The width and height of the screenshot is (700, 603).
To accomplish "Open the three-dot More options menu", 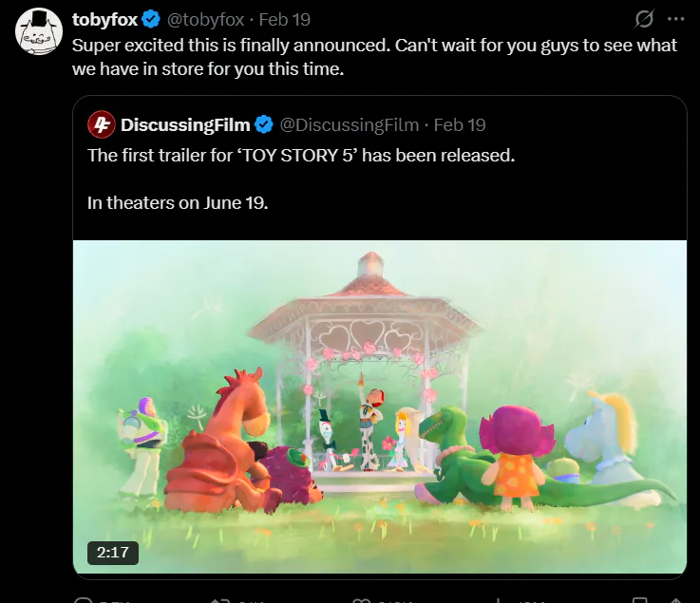I will [675, 19].
